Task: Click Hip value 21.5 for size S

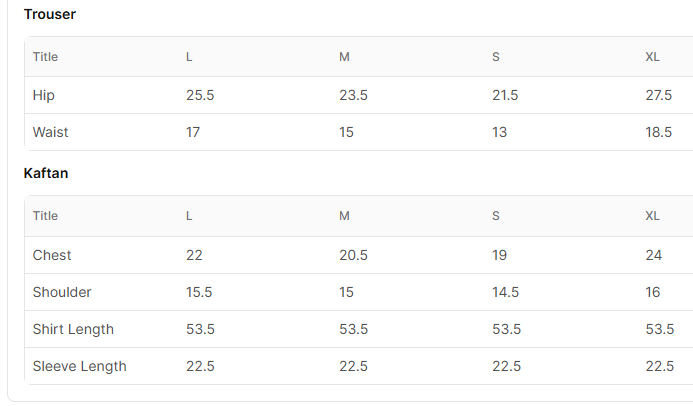Action: [505, 95]
